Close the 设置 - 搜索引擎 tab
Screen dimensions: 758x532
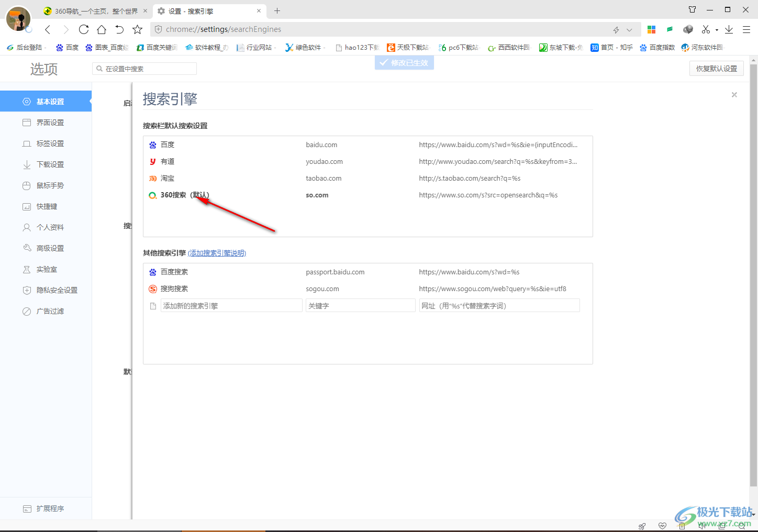point(259,10)
